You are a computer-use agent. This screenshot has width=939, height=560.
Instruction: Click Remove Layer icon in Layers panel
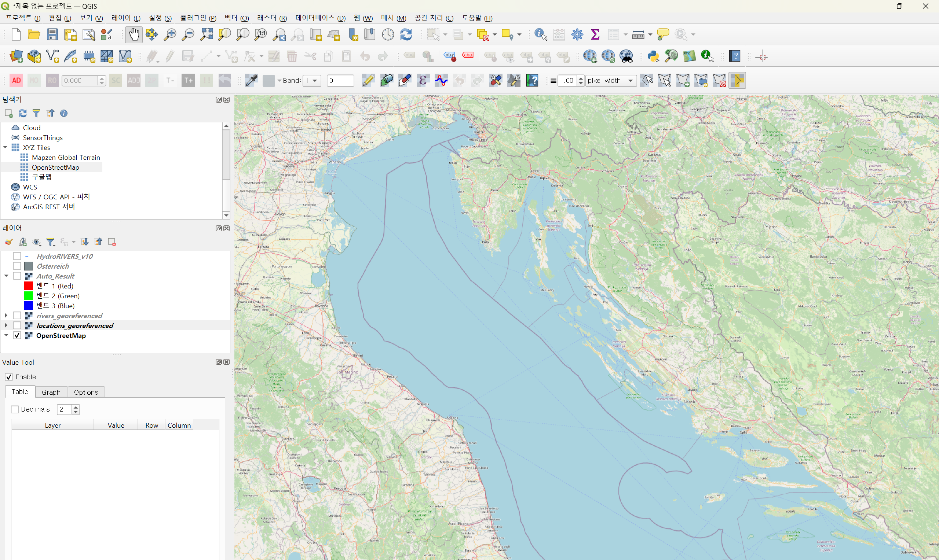(x=112, y=242)
